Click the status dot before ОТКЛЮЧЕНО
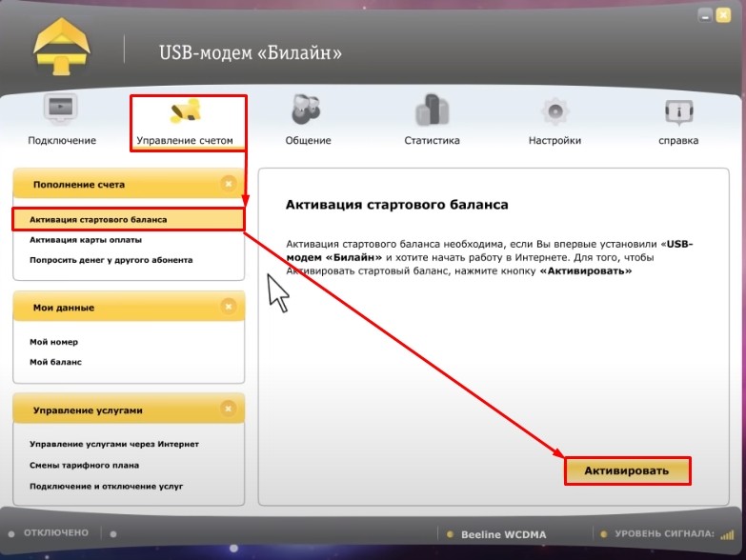This screenshot has width=746, height=560. 11,534
